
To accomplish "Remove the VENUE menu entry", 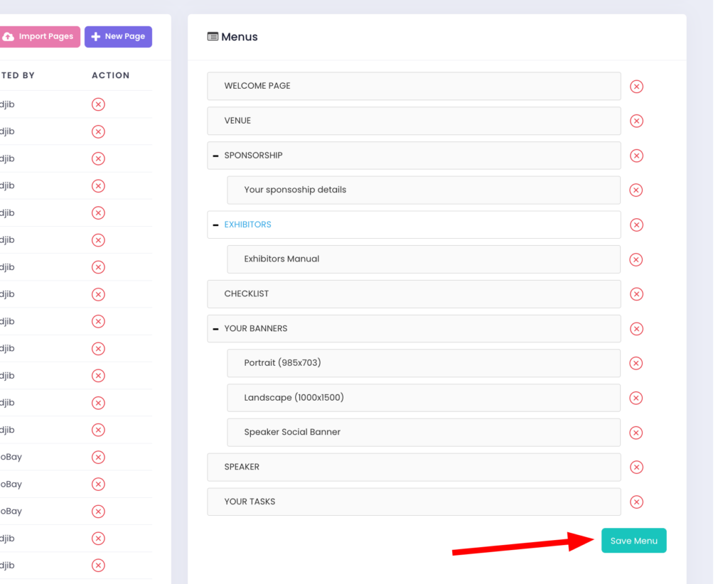I will click(x=636, y=121).
